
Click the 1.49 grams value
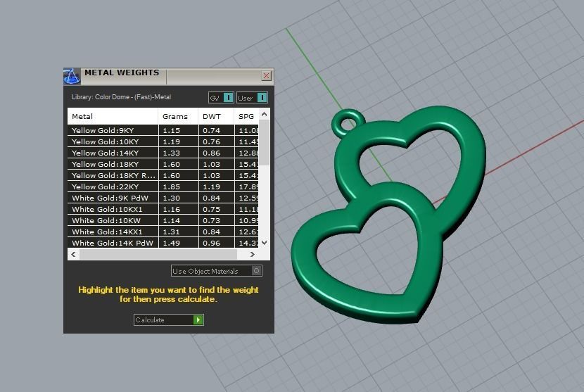tap(171, 243)
